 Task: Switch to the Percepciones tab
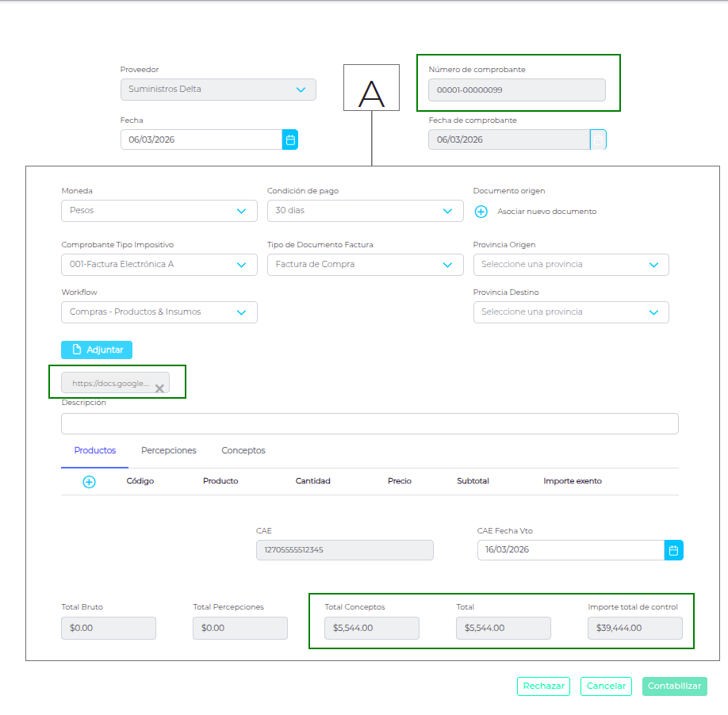[x=169, y=450]
